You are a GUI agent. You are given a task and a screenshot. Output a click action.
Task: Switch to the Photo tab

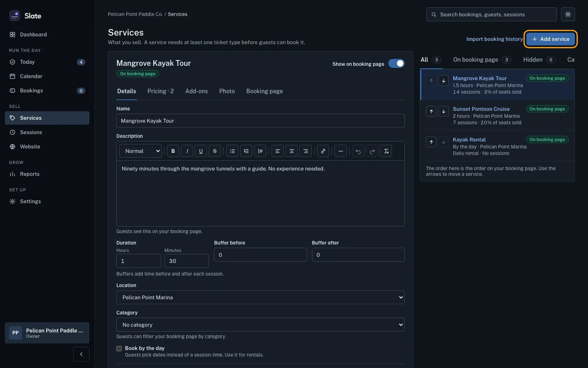coord(227,91)
